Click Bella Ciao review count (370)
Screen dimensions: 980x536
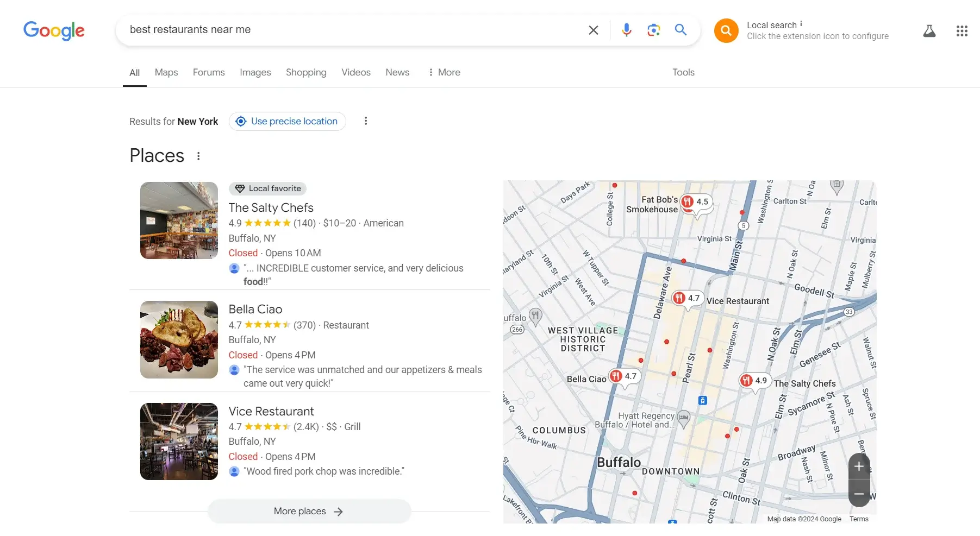click(x=304, y=325)
